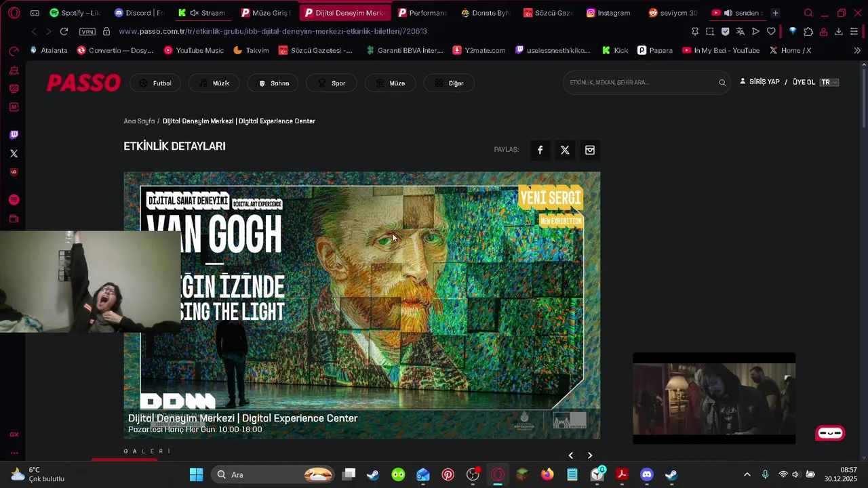Go to Ana Sayfa breadcrumb

pyautogui.click(x=139, y=121)
